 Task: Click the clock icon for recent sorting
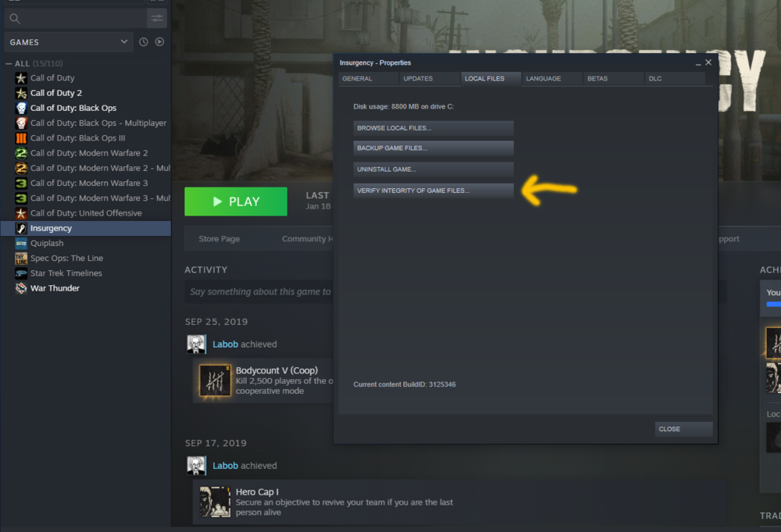click(x=144, y=42)
